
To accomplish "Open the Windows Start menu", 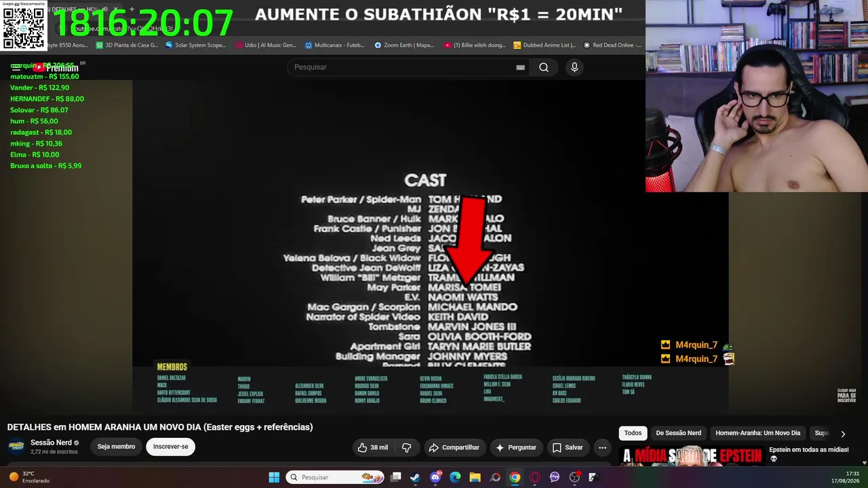I will (x=274, y=477).
